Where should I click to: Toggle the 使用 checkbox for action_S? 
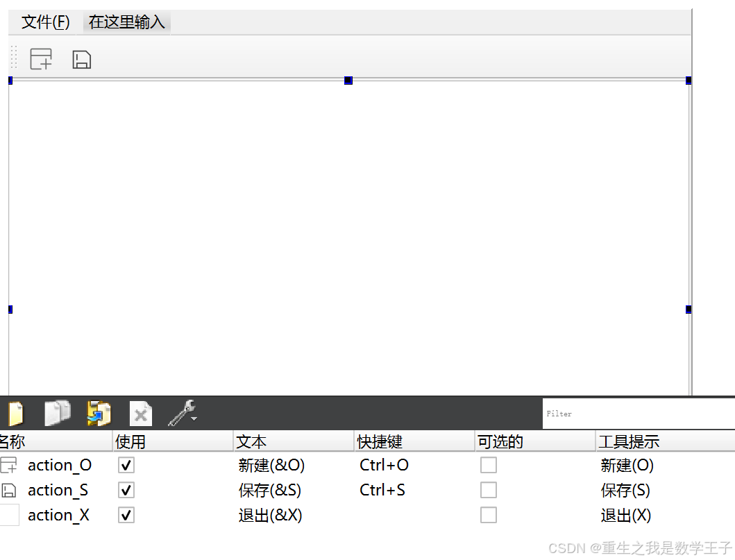[126, 490]
